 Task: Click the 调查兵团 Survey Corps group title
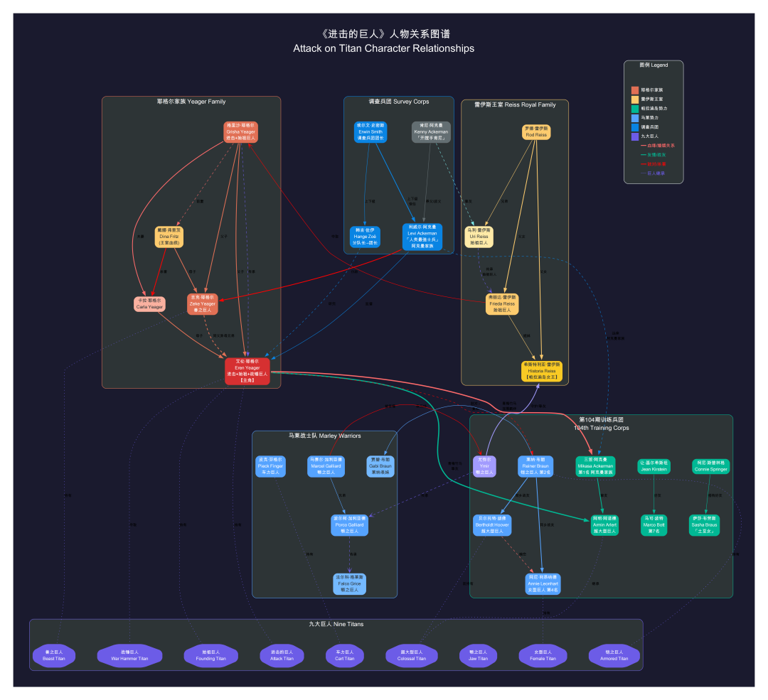(x=399, y=102)
